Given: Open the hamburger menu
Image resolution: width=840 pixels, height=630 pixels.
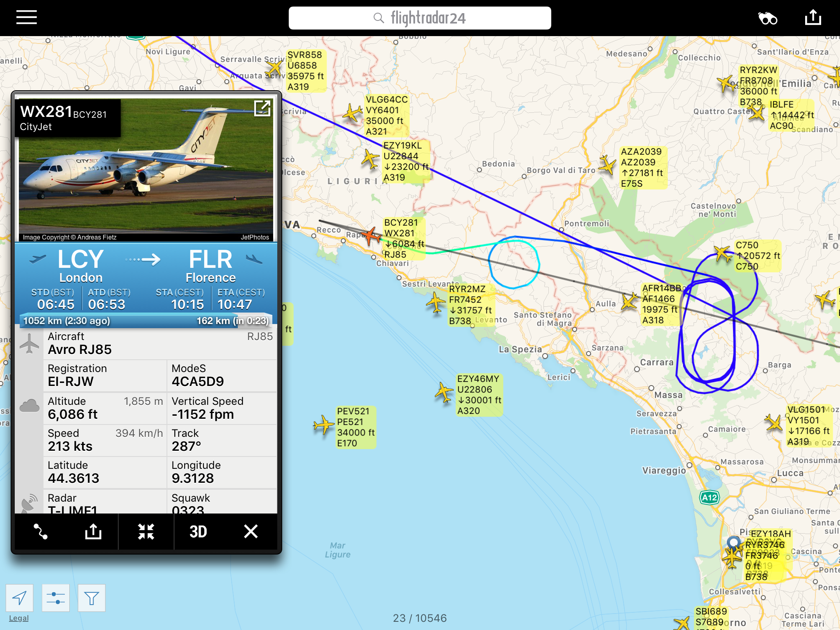Looking at the screenshot, I should (27, 18).
